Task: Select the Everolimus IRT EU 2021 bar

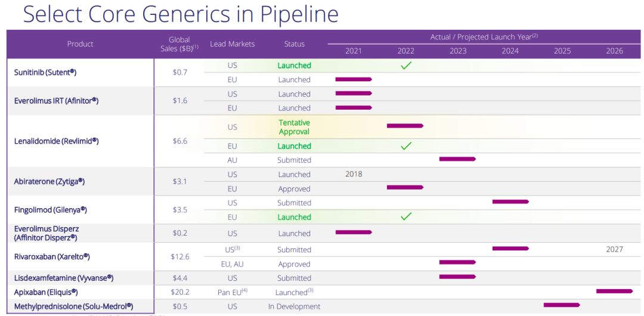Action: click(354, 108)
